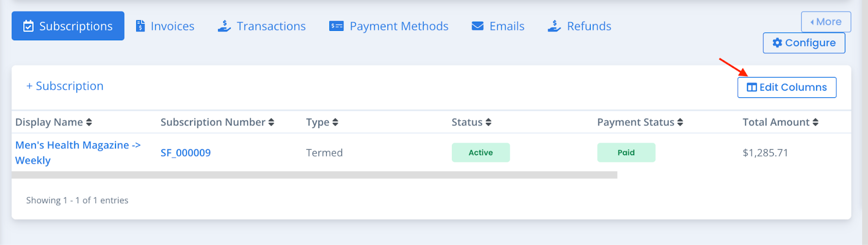This screenshot has height=245, width=868.
Task: Sort by Total Amount column arrows
Action: pyautogui.click(x=815, y=122)
